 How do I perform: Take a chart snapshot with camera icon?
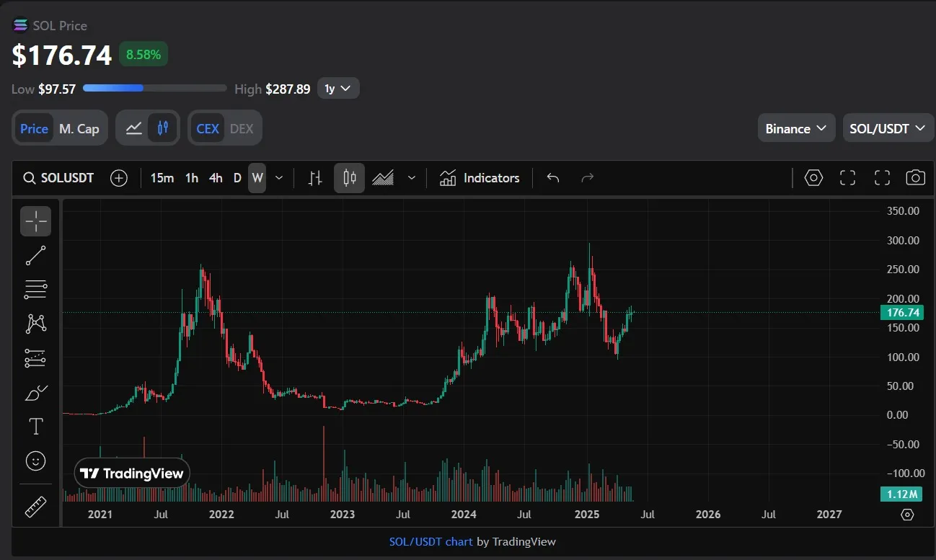tap(915, 178)
